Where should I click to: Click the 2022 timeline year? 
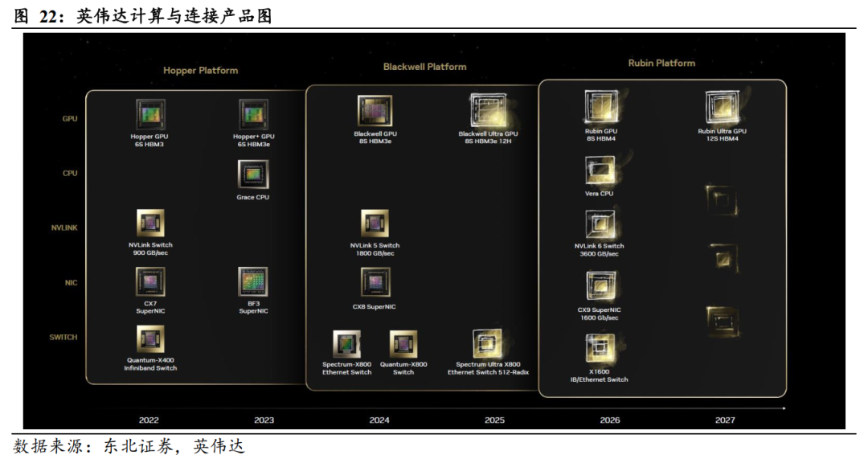pos(149,420)
